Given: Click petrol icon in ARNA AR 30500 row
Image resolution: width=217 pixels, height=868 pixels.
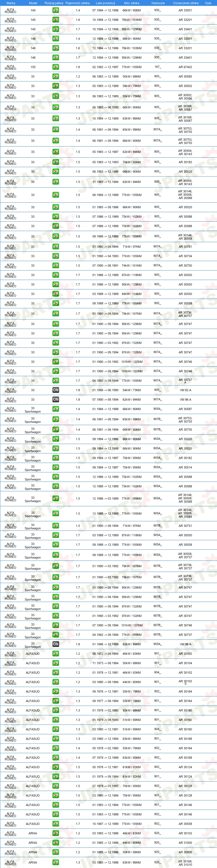Looking at the screenshot, I should click(55, 852).
